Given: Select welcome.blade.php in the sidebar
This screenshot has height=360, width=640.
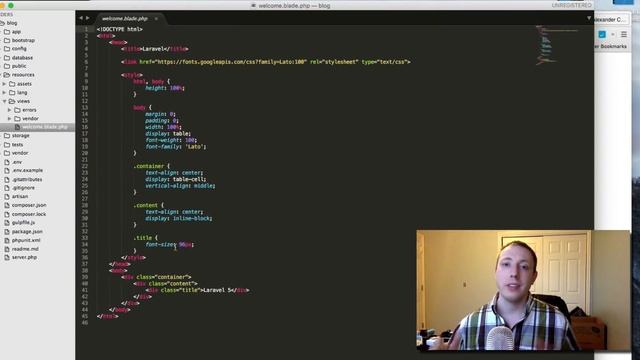Looking at the screenshot, I should pyautogui.click(x=45, y=127).
